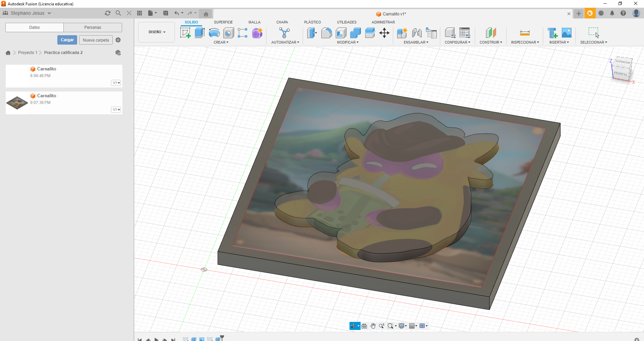Close the data panel with X icon

(129, 13)
